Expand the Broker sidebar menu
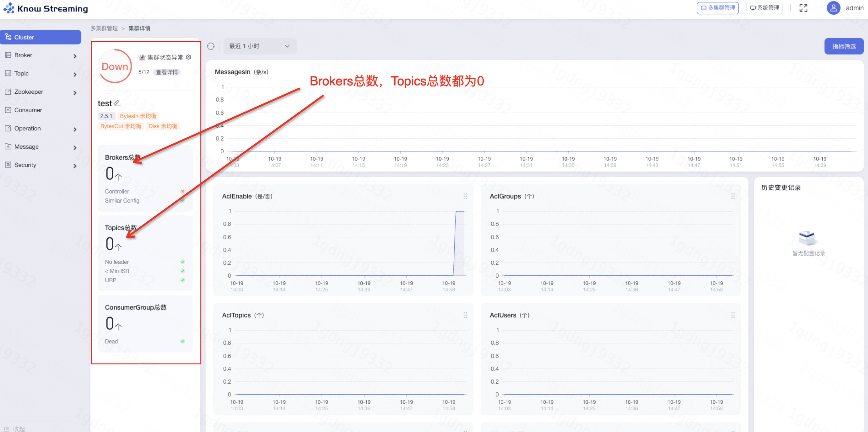This screenshot has width=868, height=432. point(40,55)
